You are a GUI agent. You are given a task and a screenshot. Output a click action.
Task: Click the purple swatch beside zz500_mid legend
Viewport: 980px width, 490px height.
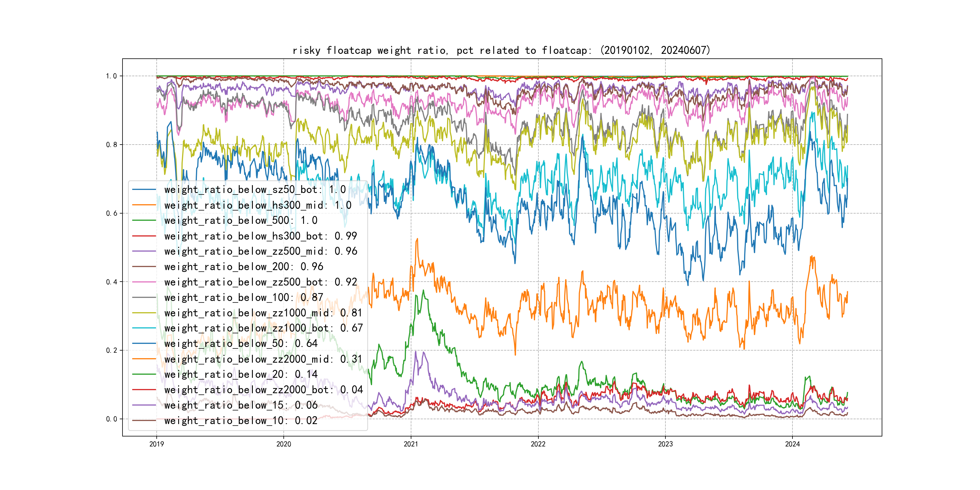pos(144,251)
